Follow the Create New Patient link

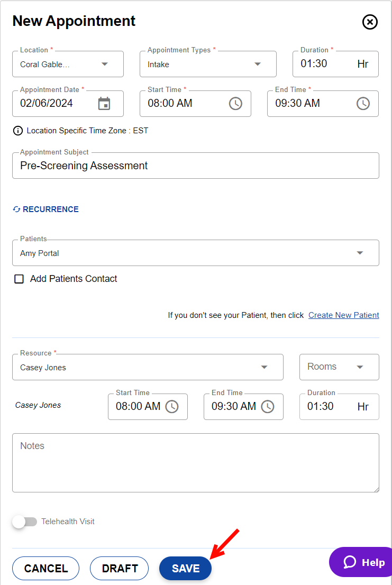(343, 315)
